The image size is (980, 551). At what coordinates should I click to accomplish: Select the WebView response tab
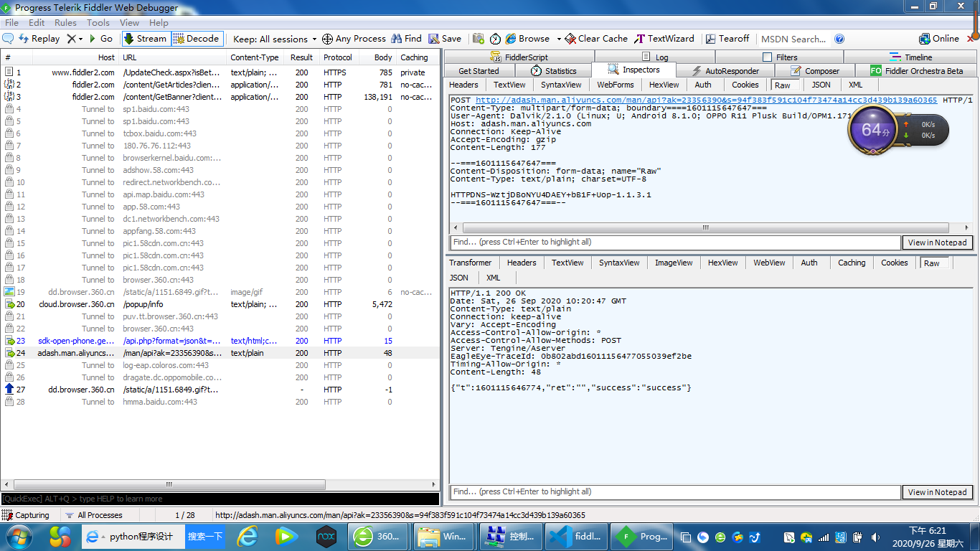(769, 263)
